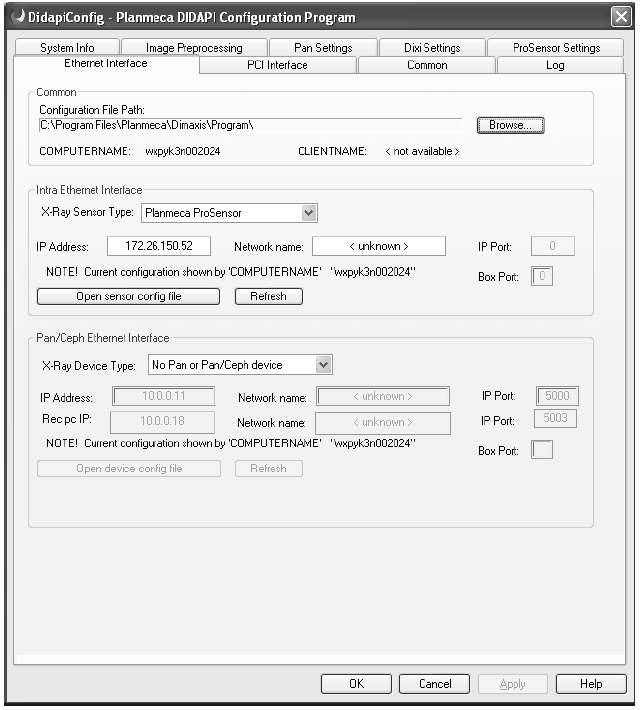This screenshot has height=710, width=640.
Task: Click the No Pan or Pan/Ceph device combo
Action: [241, 365]
